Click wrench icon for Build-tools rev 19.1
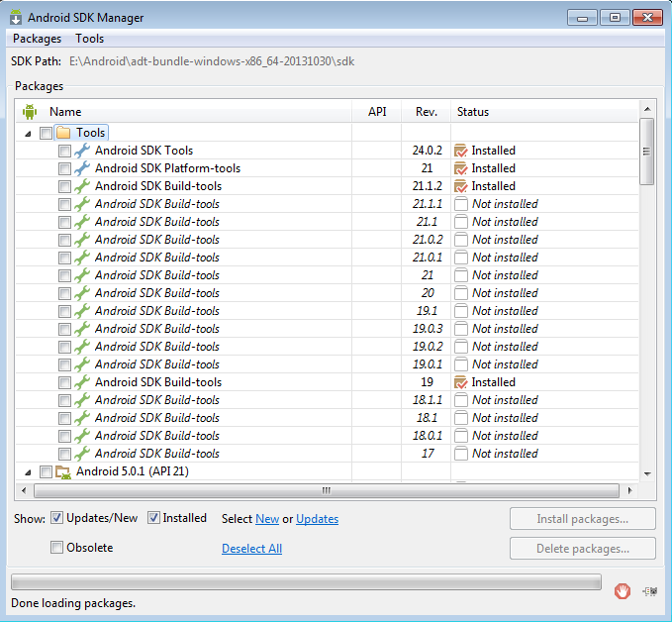This screenshot has width=672, height=622. point(82,311)
